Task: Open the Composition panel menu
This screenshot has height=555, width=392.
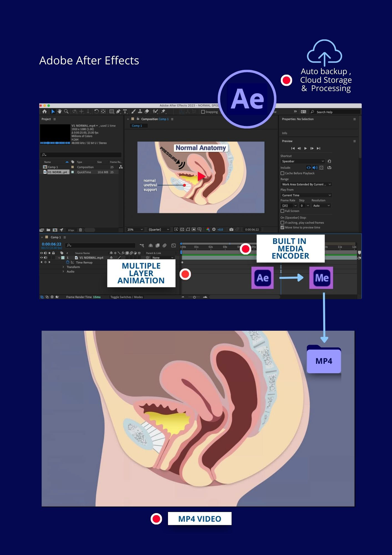Action: click(x=172, y=119)
